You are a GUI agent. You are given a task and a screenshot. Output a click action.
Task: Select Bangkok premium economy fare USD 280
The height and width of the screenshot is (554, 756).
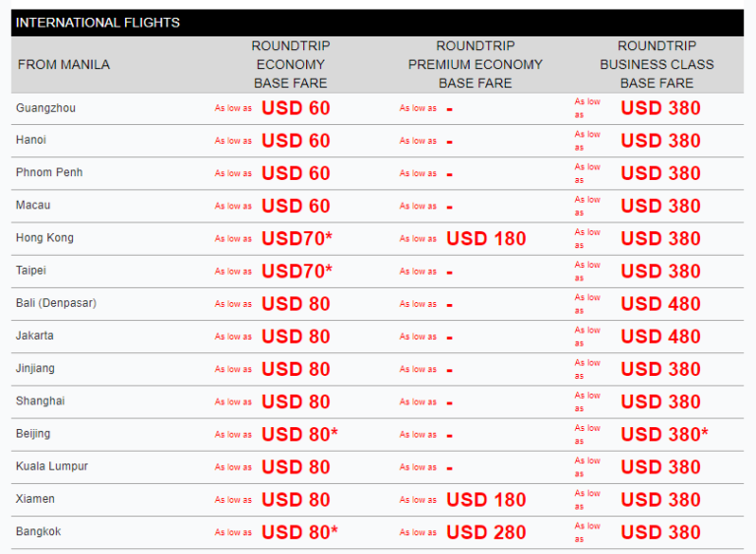(x=486, y=532)
